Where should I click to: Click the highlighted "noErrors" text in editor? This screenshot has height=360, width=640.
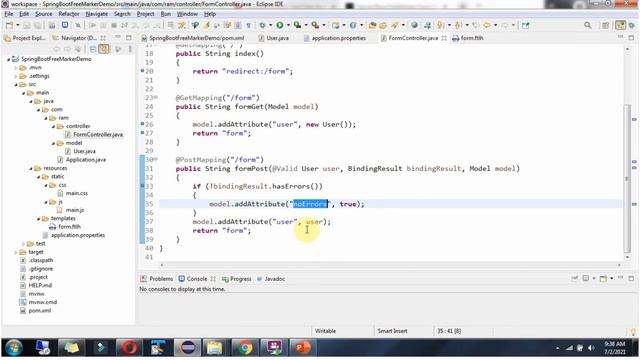pos(310,204)
